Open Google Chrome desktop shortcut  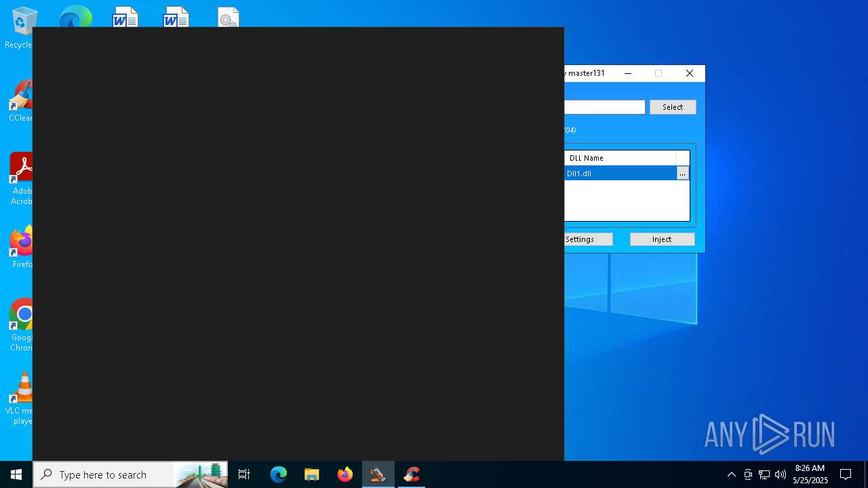[21, 325]
